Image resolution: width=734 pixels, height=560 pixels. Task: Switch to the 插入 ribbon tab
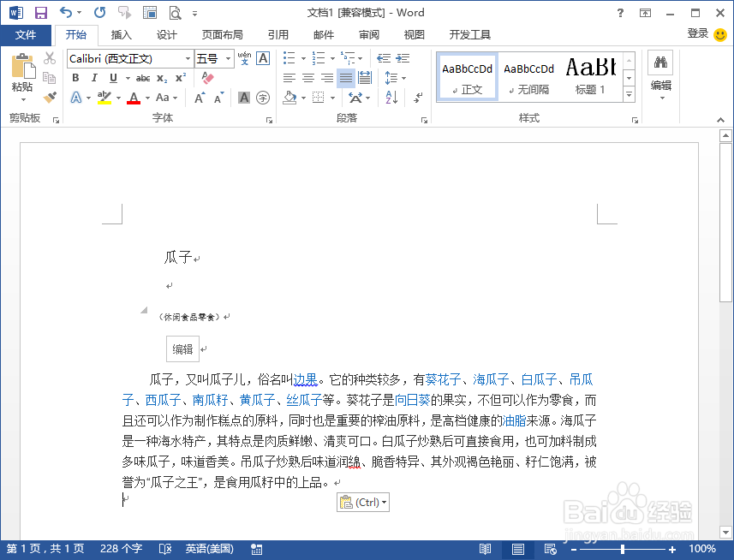click(120, 35)
